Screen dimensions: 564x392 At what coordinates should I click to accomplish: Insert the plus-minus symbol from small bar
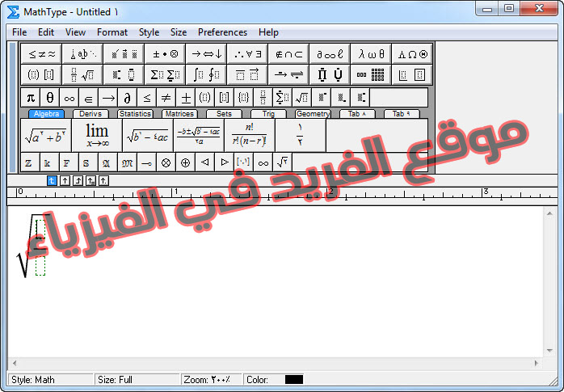pos(186,98)
